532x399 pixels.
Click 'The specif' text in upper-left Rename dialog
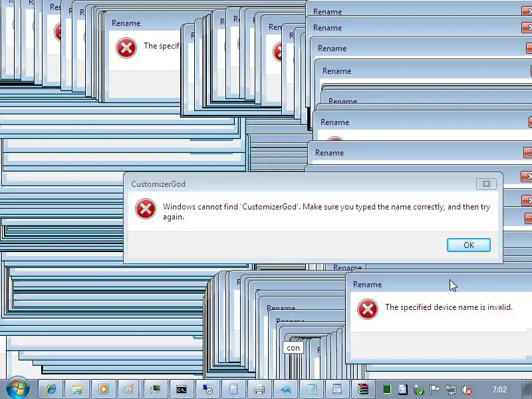click(162, 46)
